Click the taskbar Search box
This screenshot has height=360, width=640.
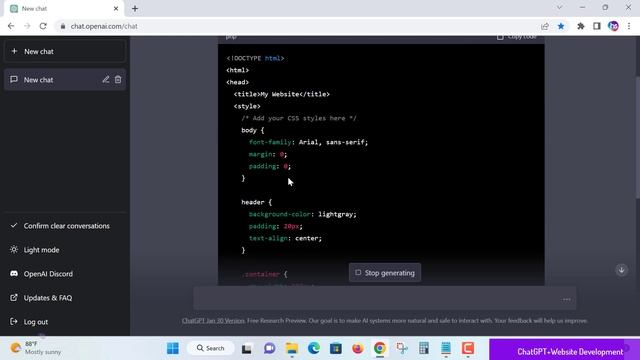pyautogui.click(x=211, y=348)
